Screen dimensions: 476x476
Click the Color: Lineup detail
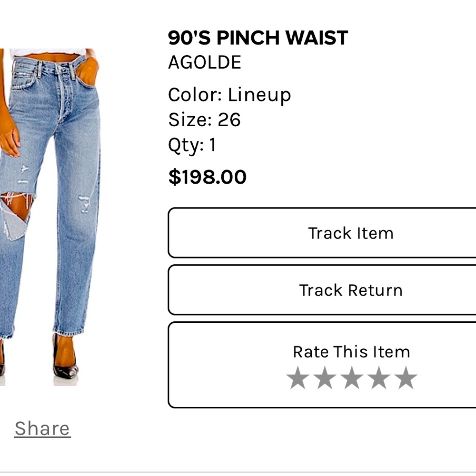(x=229, y=95)
